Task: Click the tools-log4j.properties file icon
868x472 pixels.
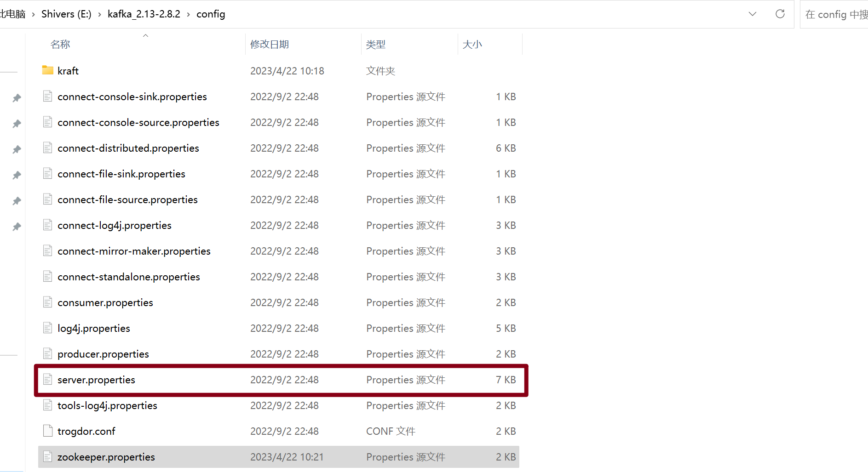Action: [x=47, y=405]
